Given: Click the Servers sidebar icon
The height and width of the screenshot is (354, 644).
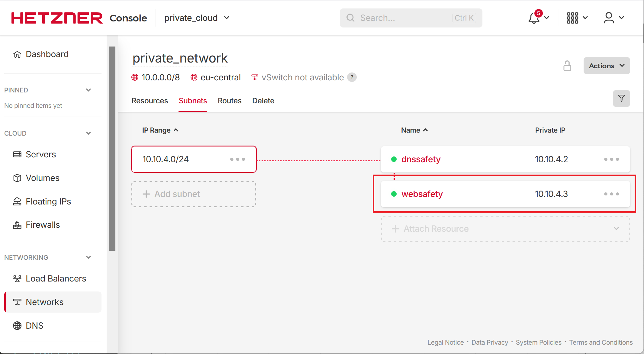Looking at the screenshot, I should tap(17, 154).
